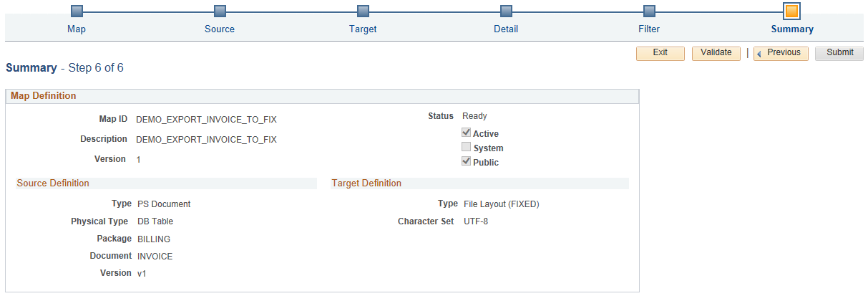Toggle the Active checkbox

[x=466, y=133]
